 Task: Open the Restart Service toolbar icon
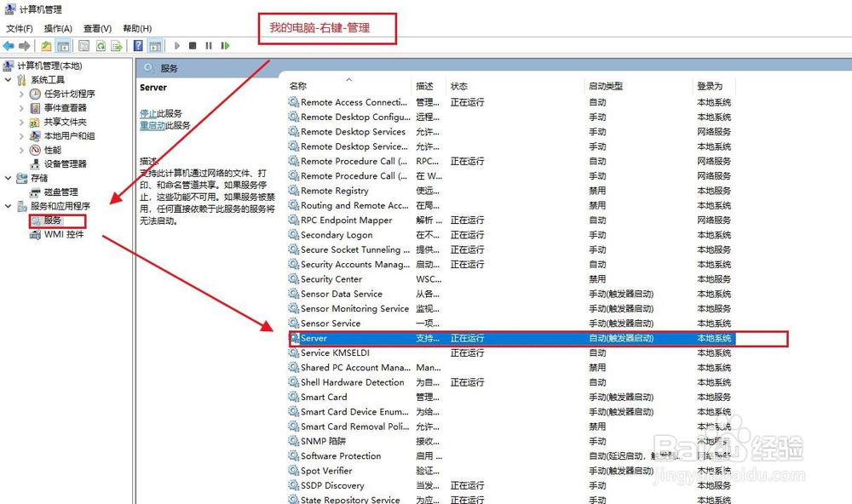coord(225,45)
